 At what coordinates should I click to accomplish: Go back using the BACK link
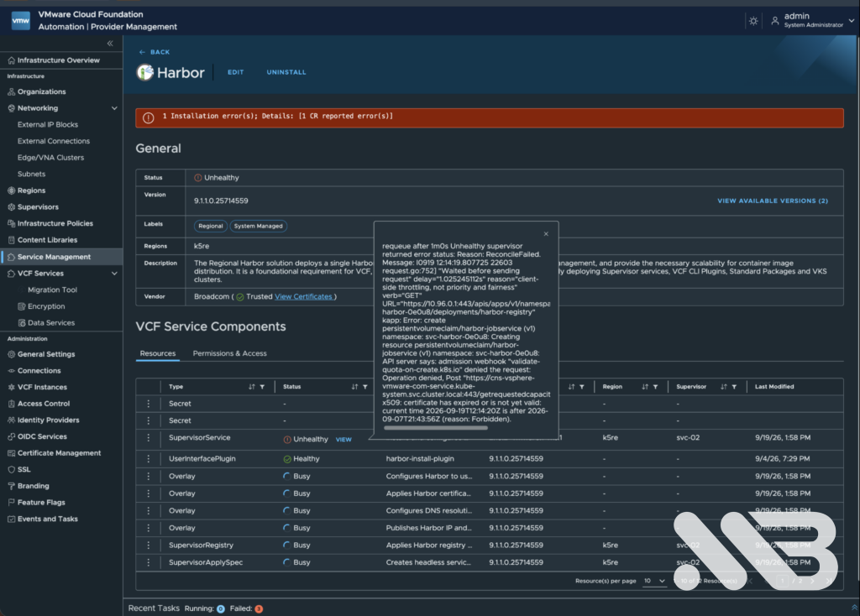(155, 52)
